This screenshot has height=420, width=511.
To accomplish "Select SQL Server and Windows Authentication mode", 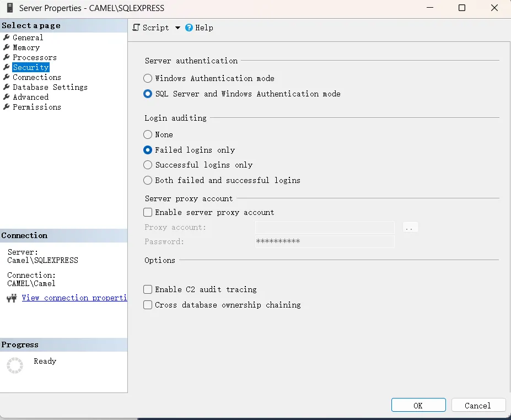I will pyautogui.click(x=148, y=94).
